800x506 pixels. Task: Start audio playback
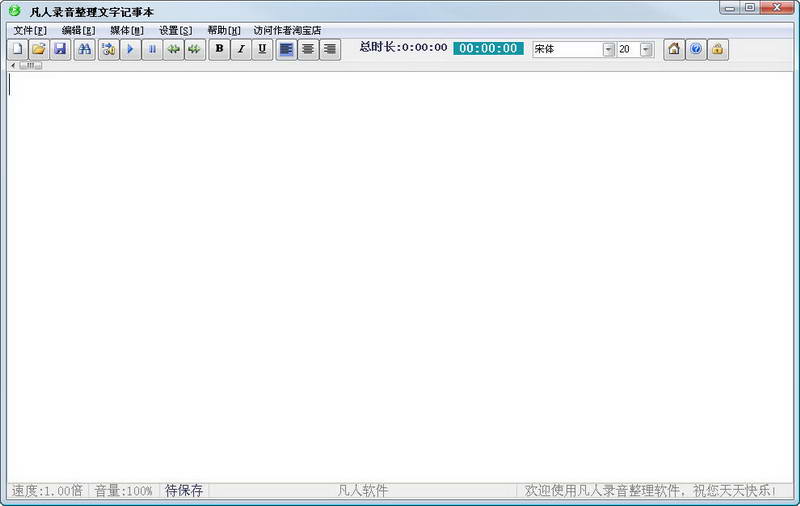pyautogui.click(x=131, y=49)
